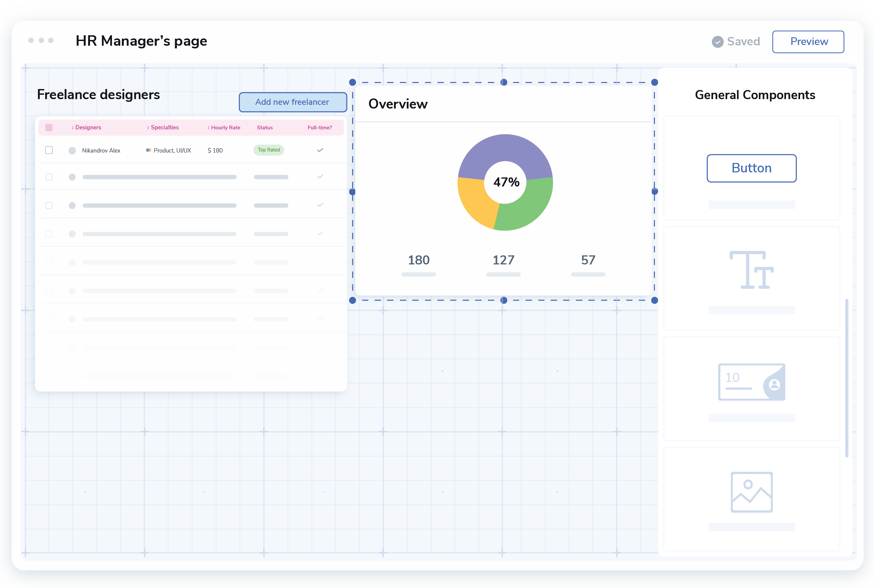Sort by the Designers column header

click(88, 127)
